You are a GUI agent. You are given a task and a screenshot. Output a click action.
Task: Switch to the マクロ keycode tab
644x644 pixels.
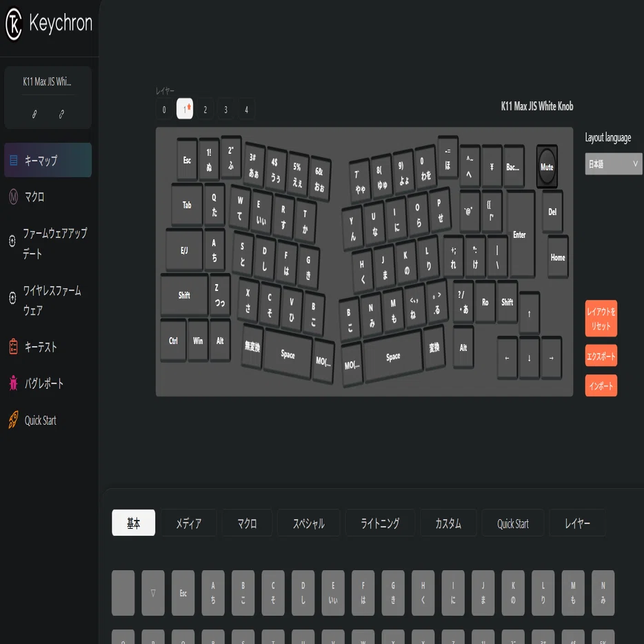[248, 523]
